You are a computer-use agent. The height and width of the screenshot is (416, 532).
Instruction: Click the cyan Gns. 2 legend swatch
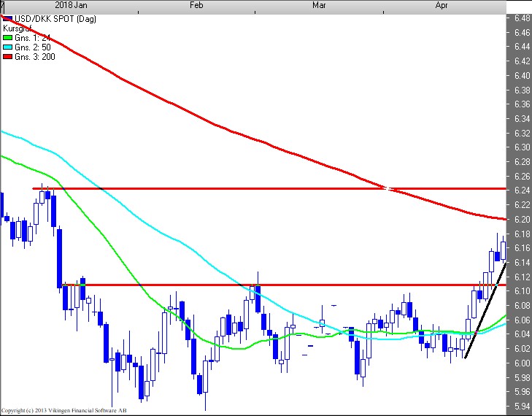[x=8, y=47]
